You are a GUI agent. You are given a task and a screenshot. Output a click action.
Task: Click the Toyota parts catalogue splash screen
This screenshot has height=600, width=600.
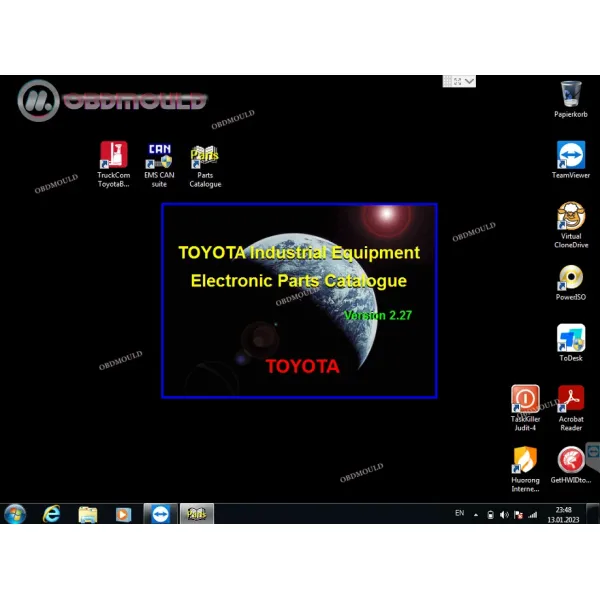300,300
